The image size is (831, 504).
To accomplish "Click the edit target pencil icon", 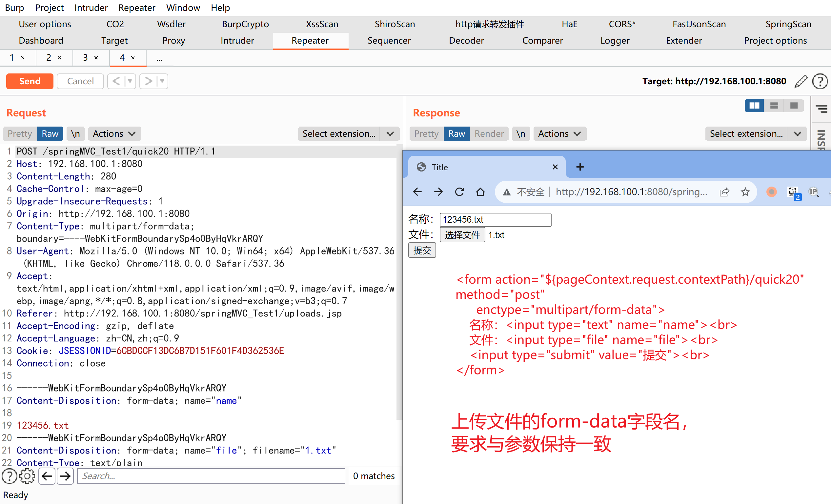I will click(x=801, y=81).
